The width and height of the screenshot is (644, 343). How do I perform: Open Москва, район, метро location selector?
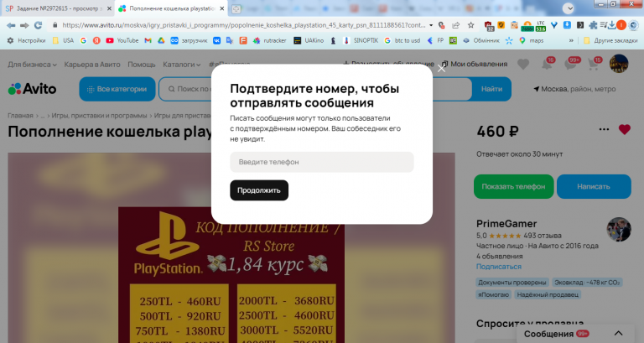pos(574,89)
